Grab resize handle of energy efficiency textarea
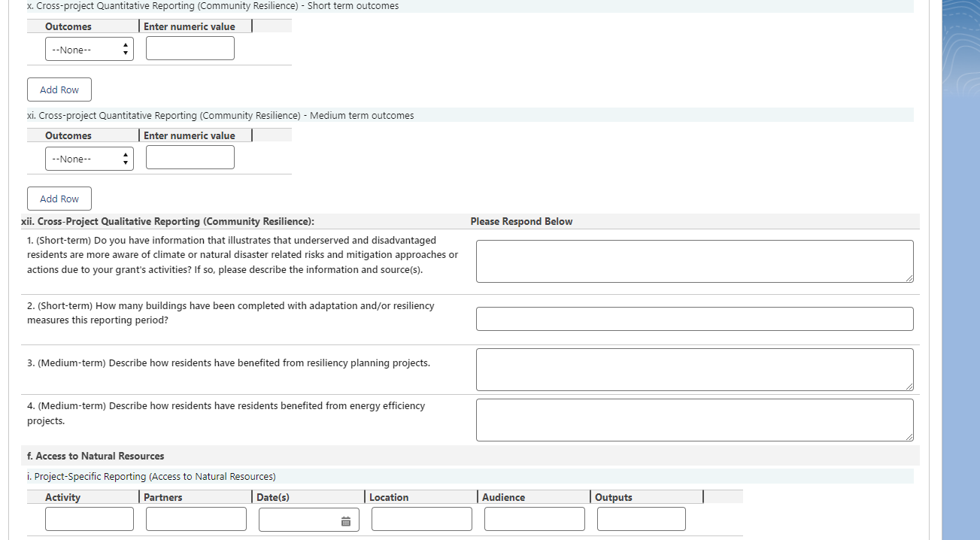This screenshot has height=540, width=980. click(x=909, y=437)
